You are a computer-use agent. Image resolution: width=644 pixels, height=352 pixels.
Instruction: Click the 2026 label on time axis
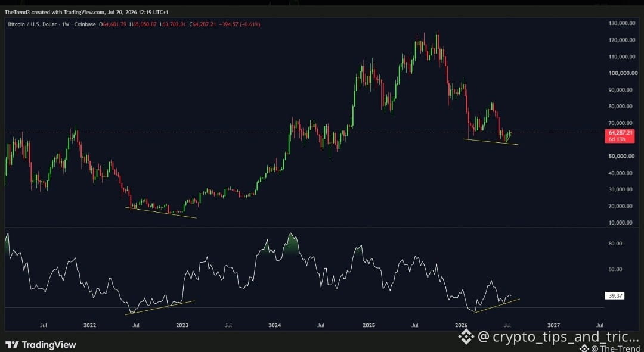[462, 325]
